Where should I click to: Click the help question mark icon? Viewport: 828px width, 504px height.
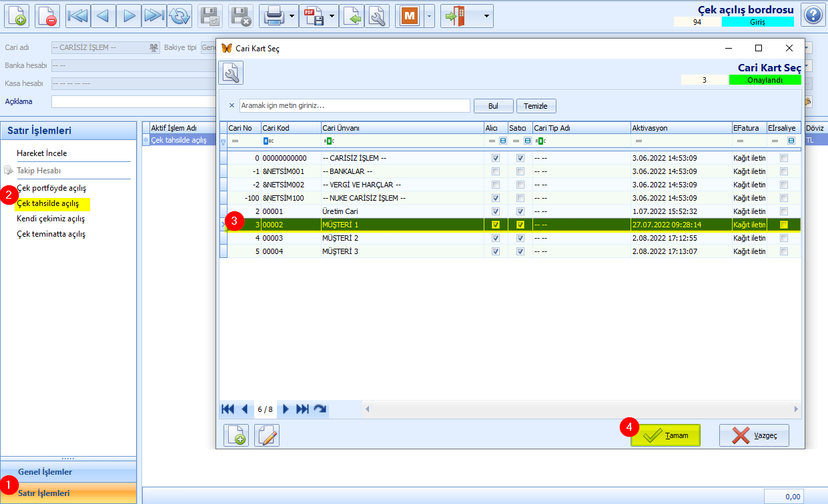[812, 15]
